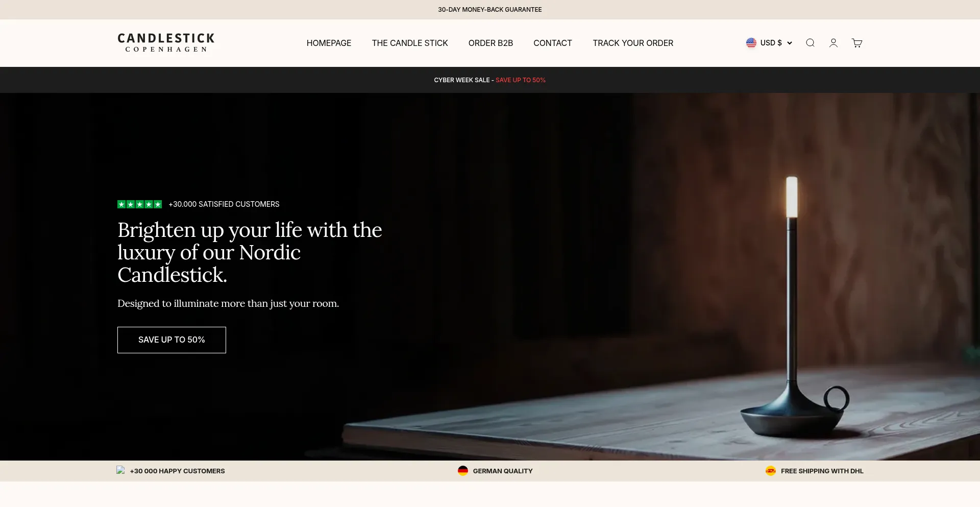Open the search magnifier icon

click(810, 43)
